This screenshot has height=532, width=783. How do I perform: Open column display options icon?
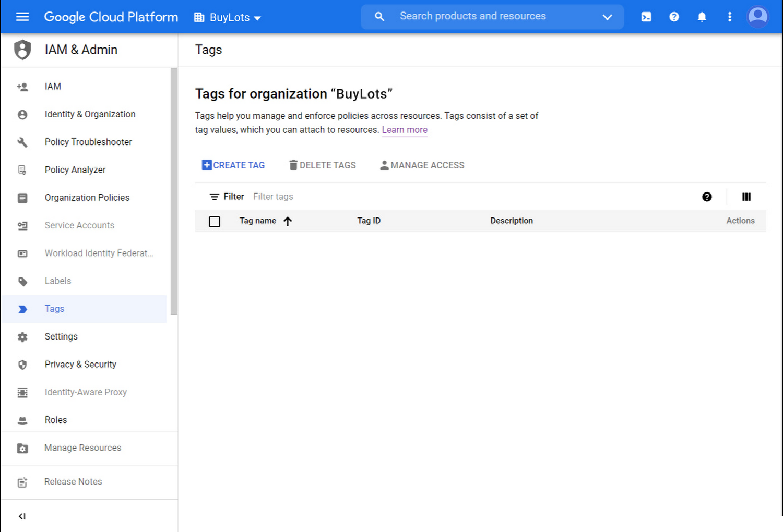click(746, 197)
